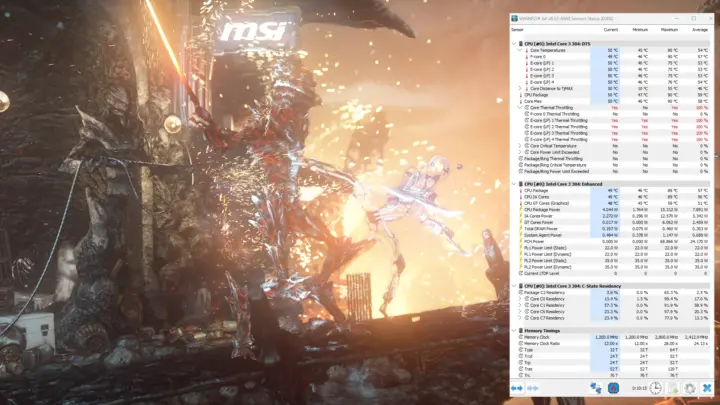The height and width of the screenshot is (405, 720).
Task: Click the chip icon beside Memory Timings
Action: click(521, 331)
